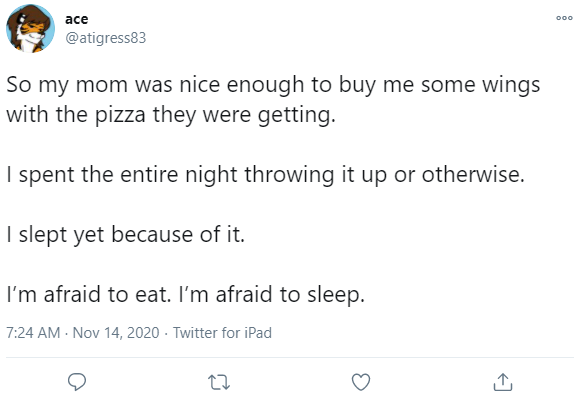
Task: Open the @atigress83 handle link
Action: tap(106, 38)
